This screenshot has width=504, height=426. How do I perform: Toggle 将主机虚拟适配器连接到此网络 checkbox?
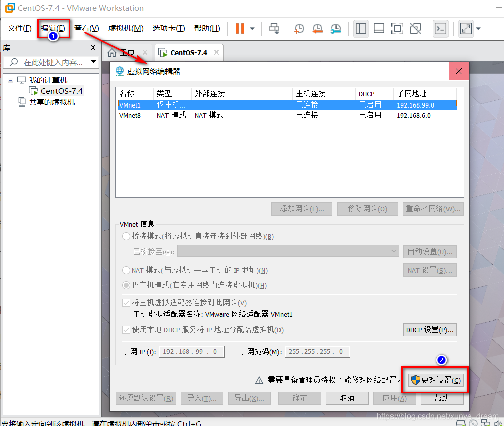(126, 303)
